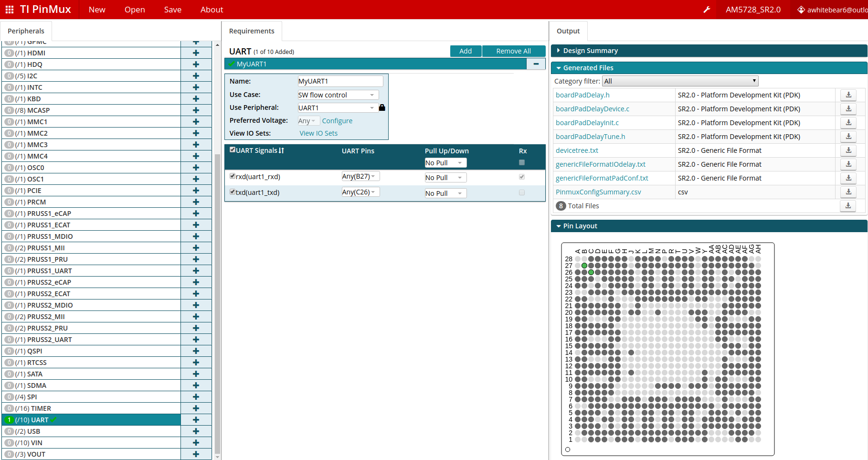This screenshot has height=460, width=868.
Task: Click the Name field containing MyUART1
Action: 340,81
